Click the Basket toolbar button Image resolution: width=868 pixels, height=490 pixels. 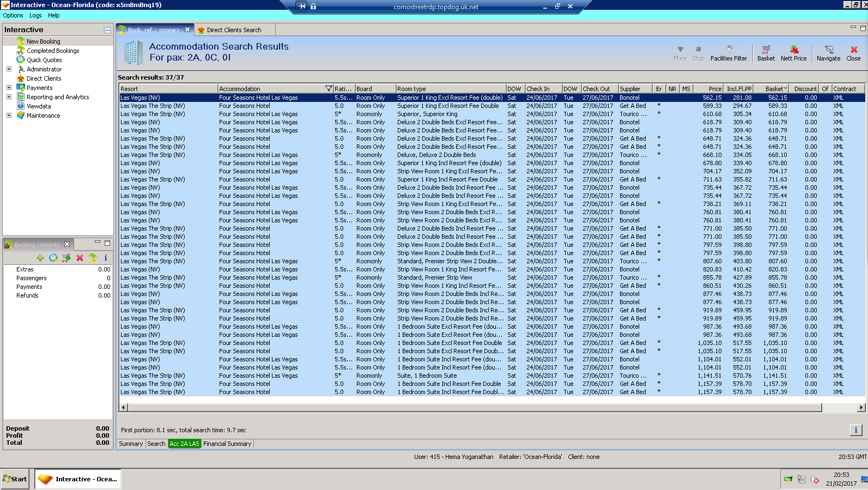pos(766,53)
